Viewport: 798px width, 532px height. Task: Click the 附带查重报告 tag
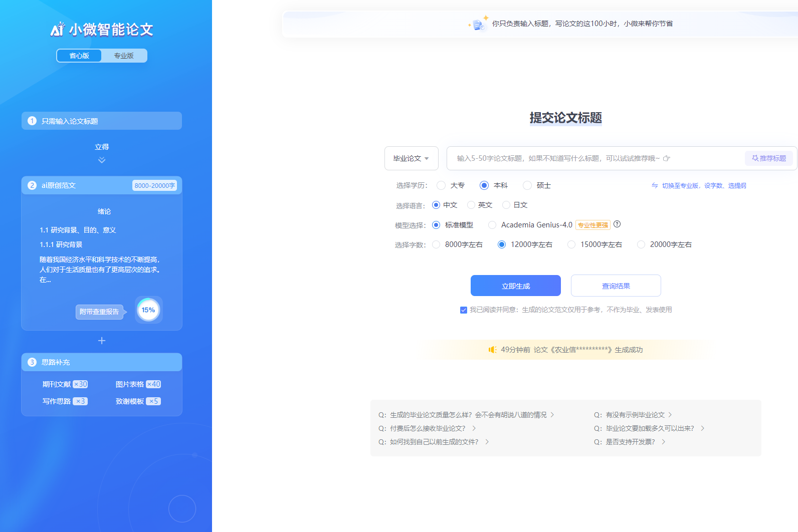pos(99,312)
